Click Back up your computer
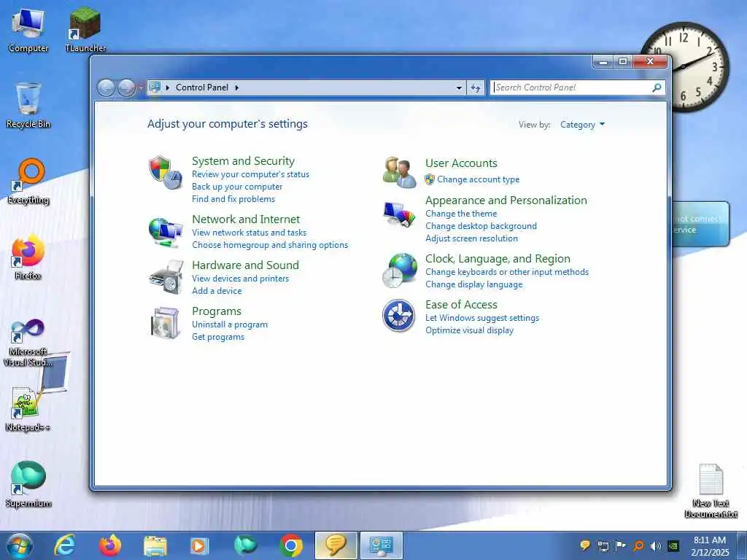This screenshot has width=747, height=560. coord(237,187)
